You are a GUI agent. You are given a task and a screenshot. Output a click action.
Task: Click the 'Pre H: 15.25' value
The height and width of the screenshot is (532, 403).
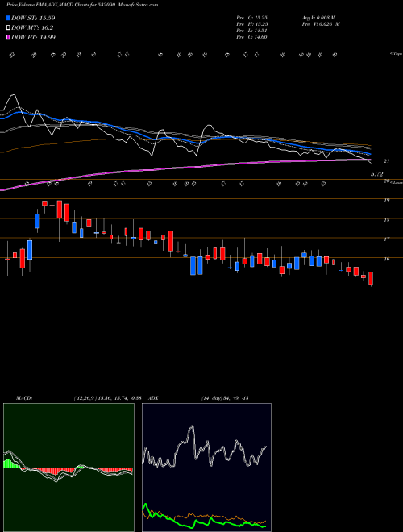point(252,24)
